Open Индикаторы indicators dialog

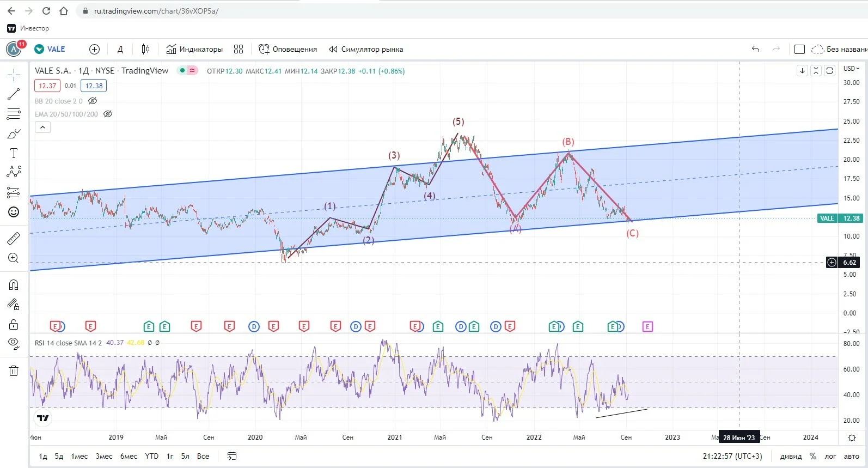pos(194,49)
